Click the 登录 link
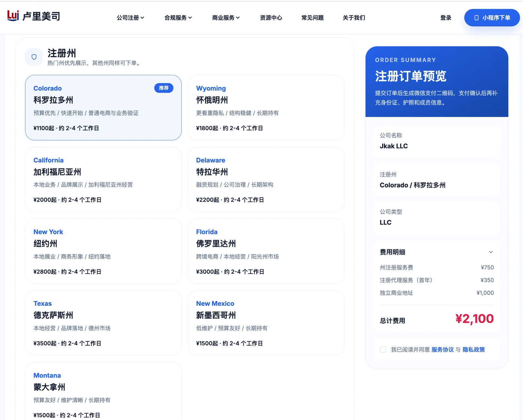Image resolution: width=523 pixels, height=420 pixels. [x=446, y=18]
